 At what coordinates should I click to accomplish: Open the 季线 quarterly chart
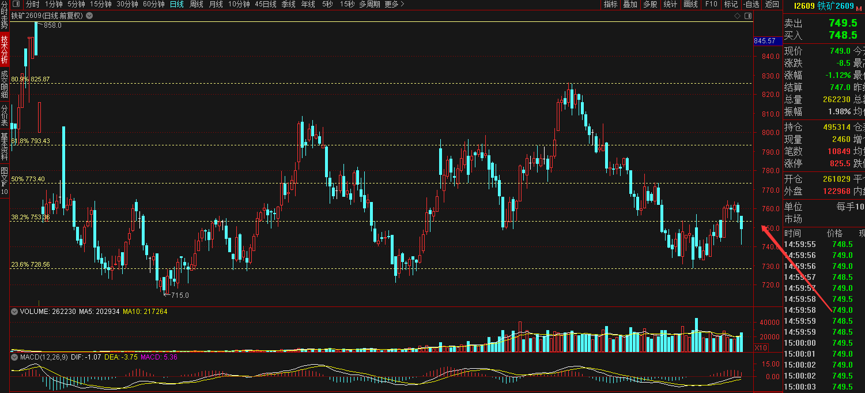tap(288, 4)
